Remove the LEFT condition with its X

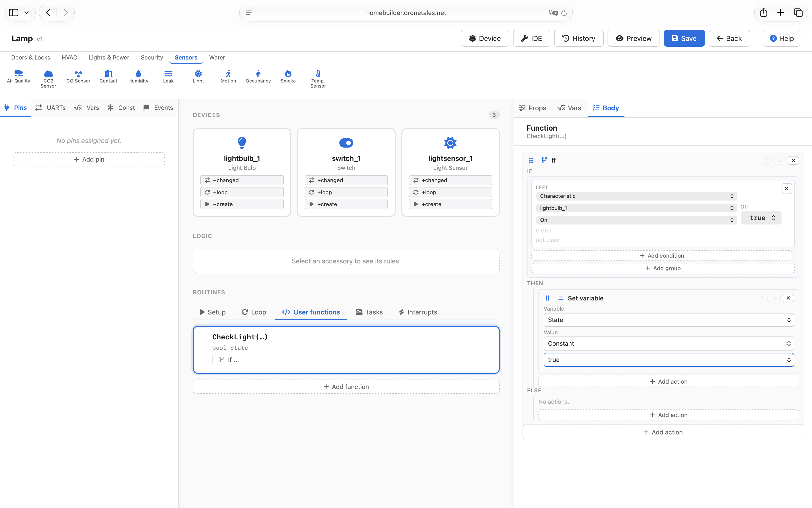(x=786, y=188)
